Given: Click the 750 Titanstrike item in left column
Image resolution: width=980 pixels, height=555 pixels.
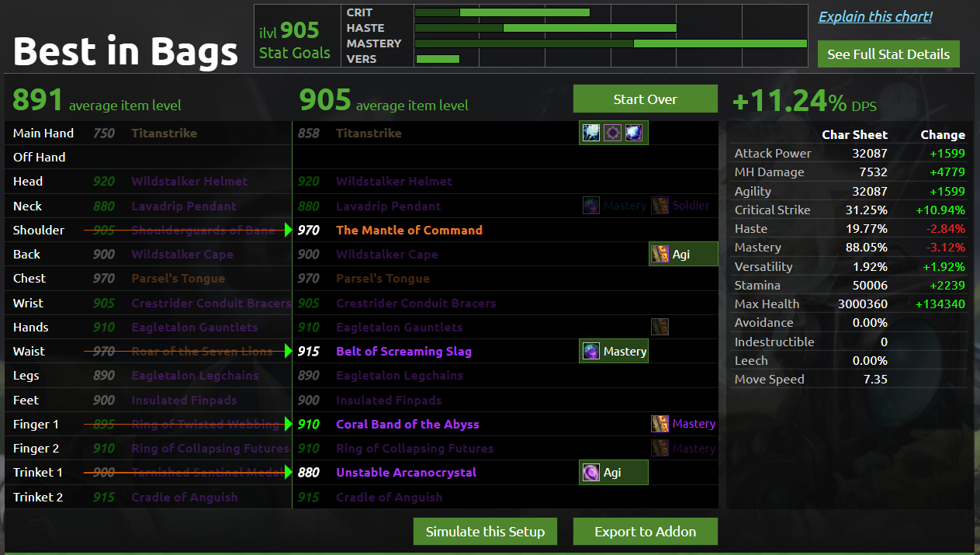Looking at the screenshot, I should [164, 133].
